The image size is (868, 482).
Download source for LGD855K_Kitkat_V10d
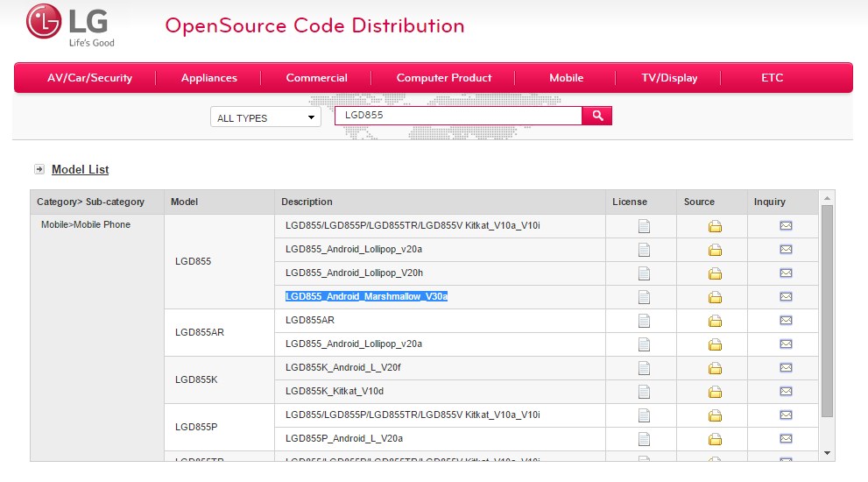715,393
